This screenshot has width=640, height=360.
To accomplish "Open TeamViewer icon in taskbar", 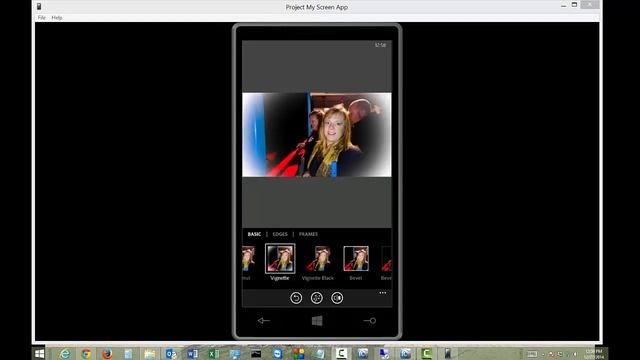I will (x=277, y=354).
